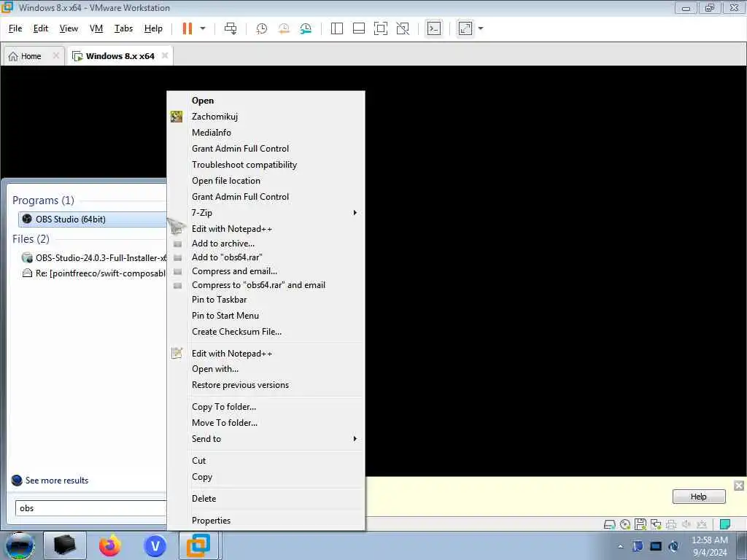Open the power options dropdown arrow
This screenshot has height=560, width=747.
pos(203,28)
